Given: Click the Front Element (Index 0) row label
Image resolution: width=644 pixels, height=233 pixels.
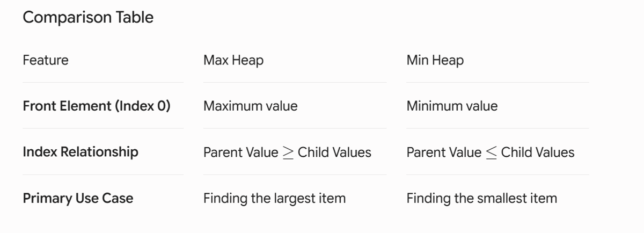Looking at the screenshot, I should click(97, 106).
